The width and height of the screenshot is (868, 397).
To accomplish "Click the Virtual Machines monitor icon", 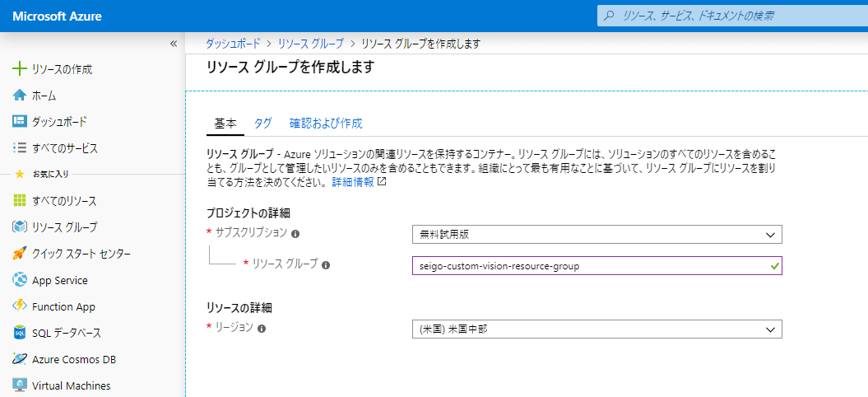I will click(20, 385).
